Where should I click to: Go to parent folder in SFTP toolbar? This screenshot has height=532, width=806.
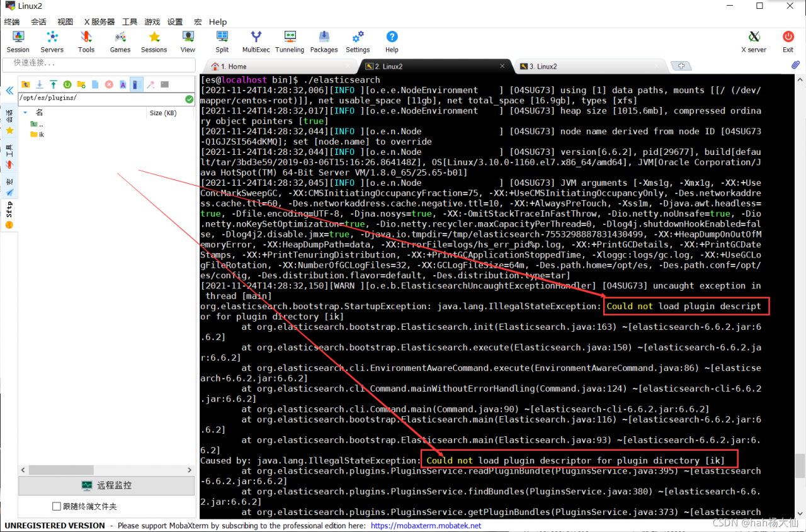coord(26,84)
